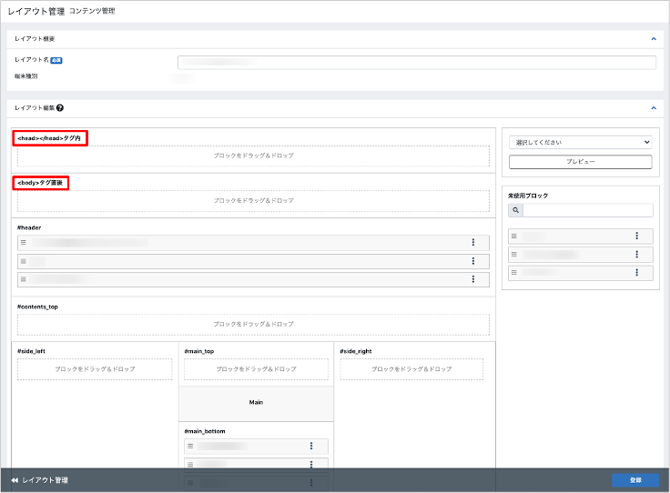Click the 未使用ブロック search box

tap(587, 211)
